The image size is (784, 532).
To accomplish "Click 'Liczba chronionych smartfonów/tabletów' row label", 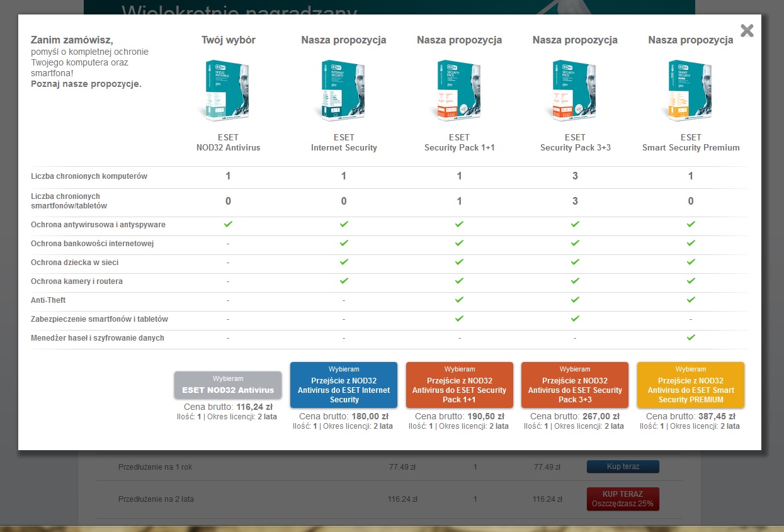I will tap(69, 201).
